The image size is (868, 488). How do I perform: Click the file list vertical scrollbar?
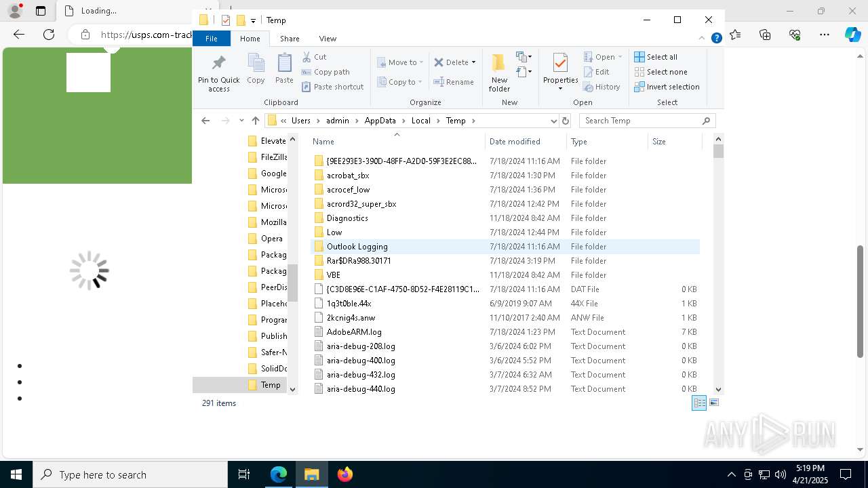718,264
